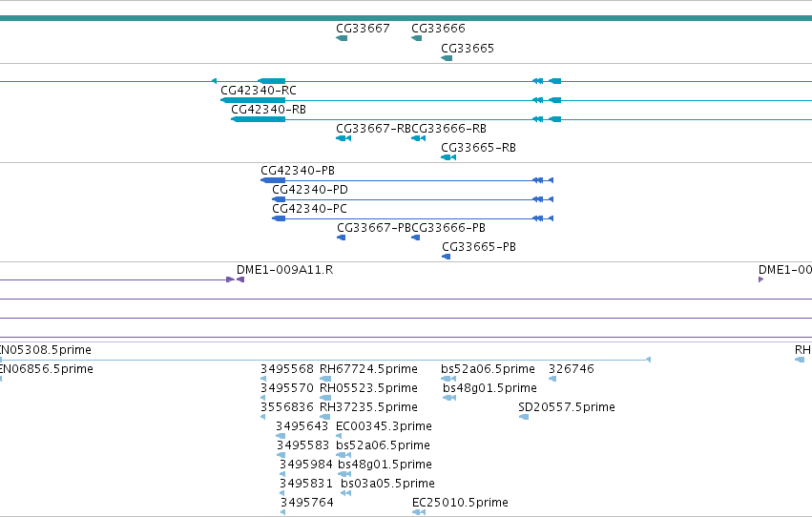
Task: Click the SD20557.5prime EST label
Action: (567, 407)
